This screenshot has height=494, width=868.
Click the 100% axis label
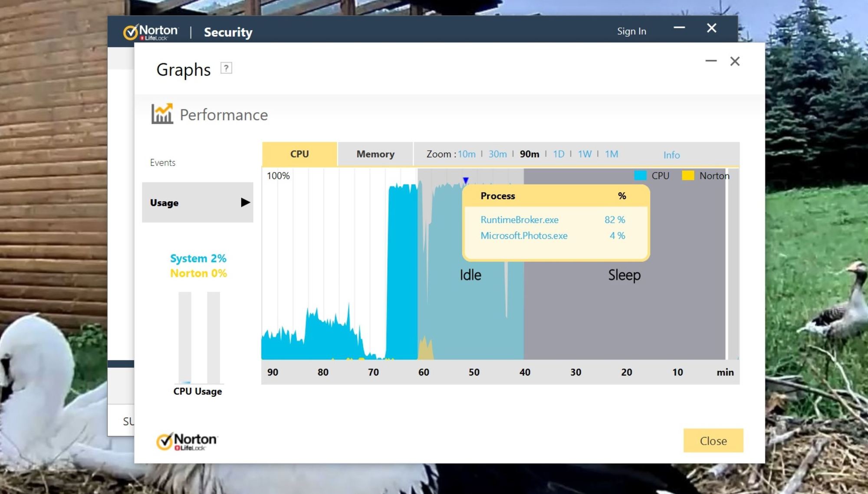point(278,176)
